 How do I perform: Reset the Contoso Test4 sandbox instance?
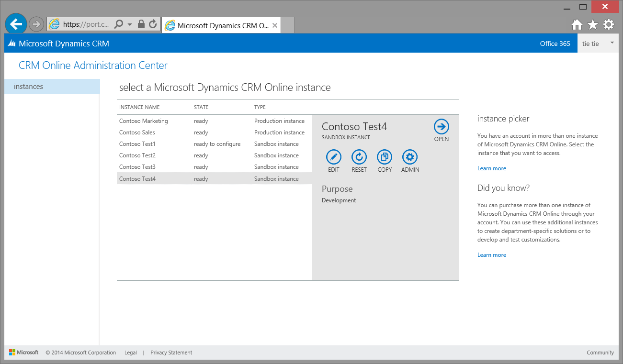pyautogui.click(x=359, y=157)
